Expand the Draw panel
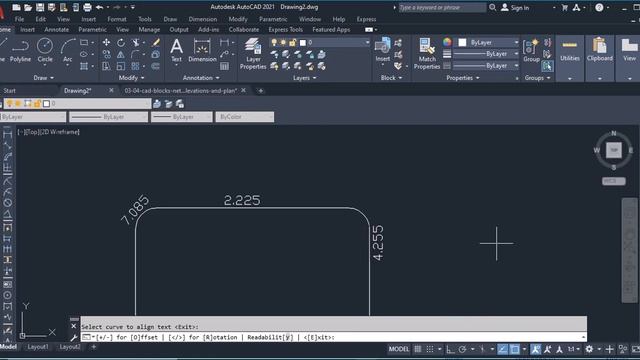The height and width of the screenshot is (360, 640). pos(43,78)
